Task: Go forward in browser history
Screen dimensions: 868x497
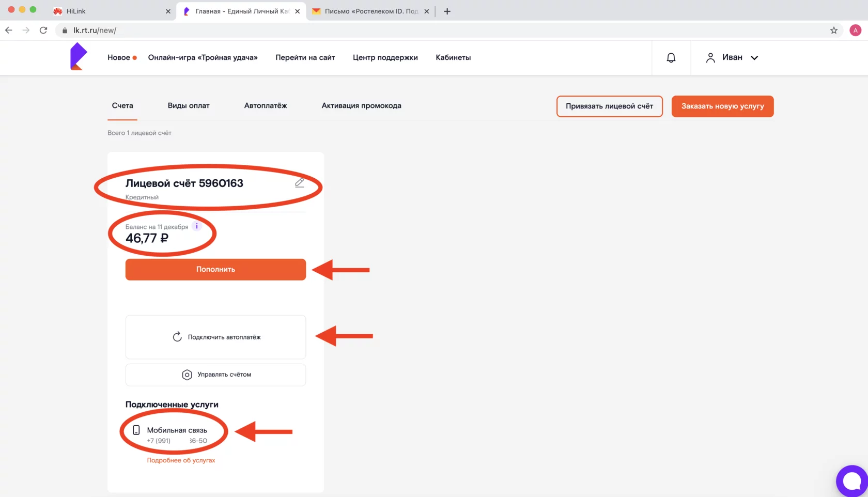Action: 26,30
